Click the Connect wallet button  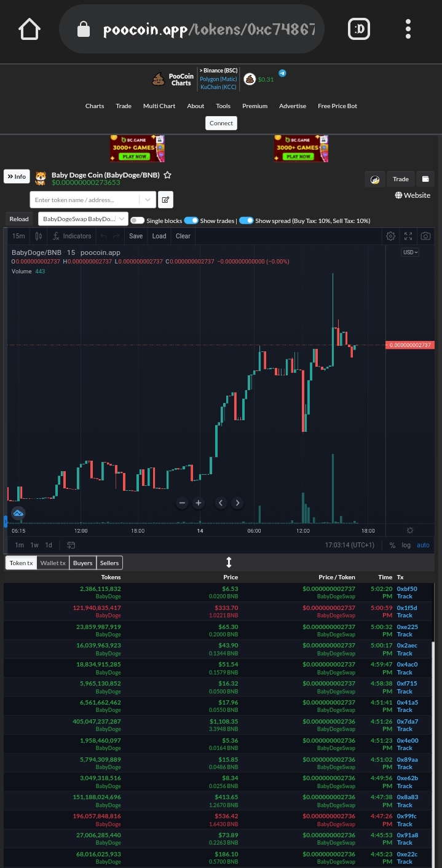(221, 123)
